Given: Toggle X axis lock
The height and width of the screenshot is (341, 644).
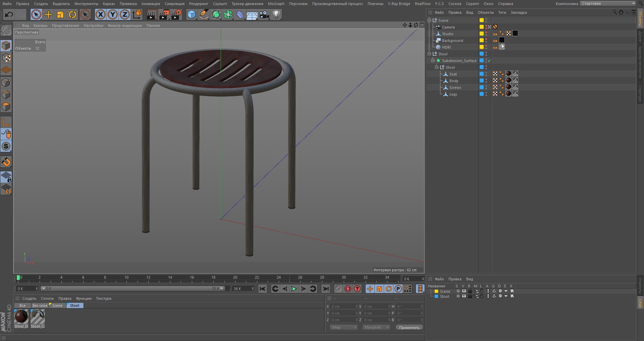Looking at the screenshot, I should 101,15.
